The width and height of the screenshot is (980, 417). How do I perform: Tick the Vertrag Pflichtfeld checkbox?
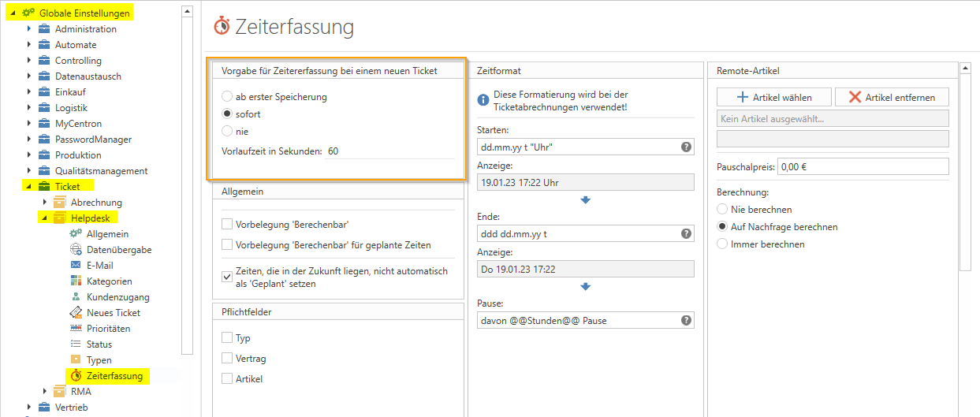(x=227, y=359)
